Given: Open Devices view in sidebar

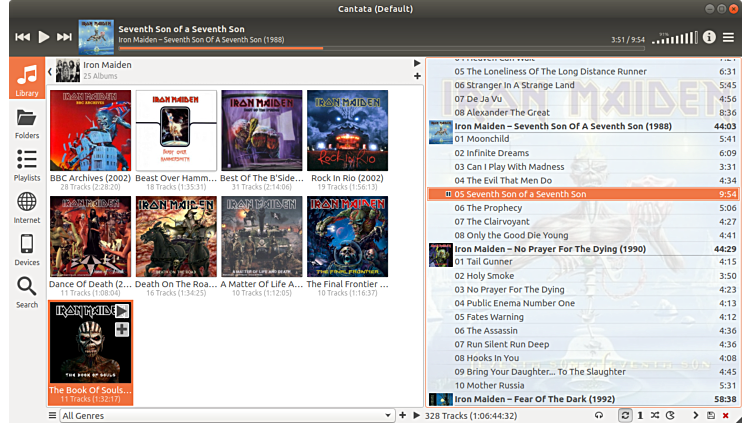Looking at the screenshot, I should pos(27,249).
